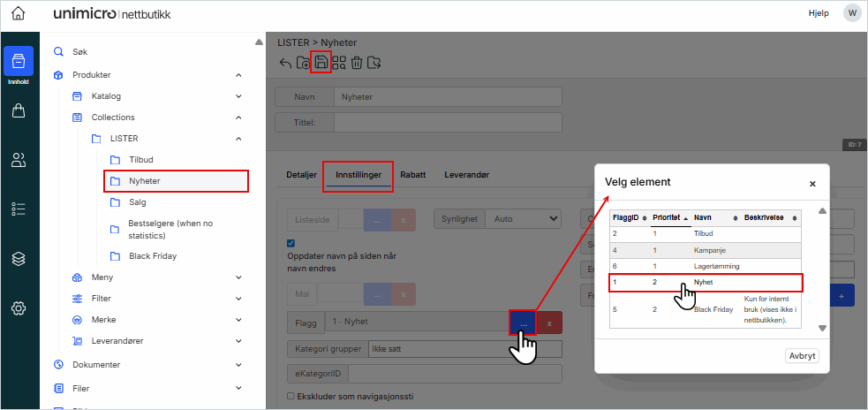Click the grid search icon in toolbar
Screen dimensions: 868x410
point(339,63)
